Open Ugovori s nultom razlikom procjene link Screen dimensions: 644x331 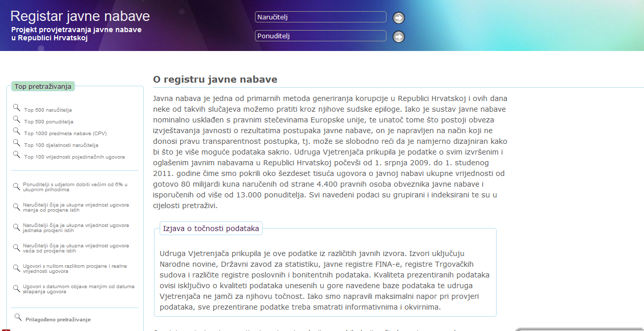point(75,268)
